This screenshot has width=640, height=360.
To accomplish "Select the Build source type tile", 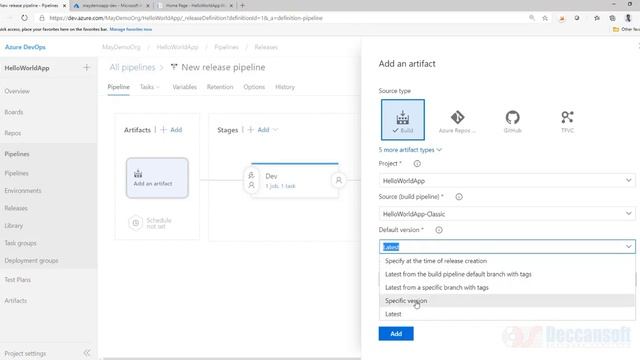I will (402, 120).
